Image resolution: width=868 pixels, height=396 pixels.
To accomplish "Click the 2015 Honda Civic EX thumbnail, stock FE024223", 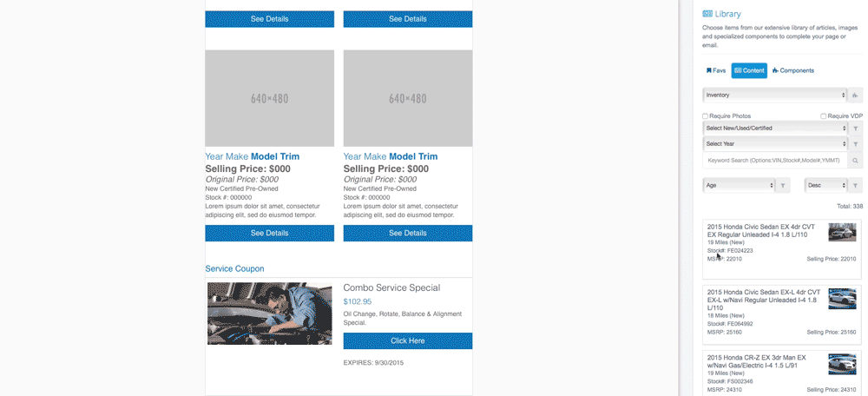I will [842, 232].
